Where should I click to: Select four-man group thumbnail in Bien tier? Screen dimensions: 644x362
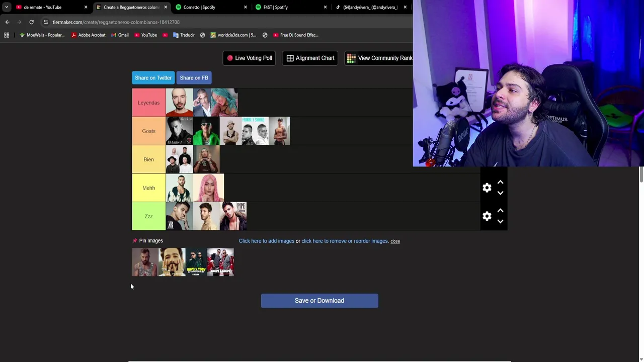click(179, 159)
